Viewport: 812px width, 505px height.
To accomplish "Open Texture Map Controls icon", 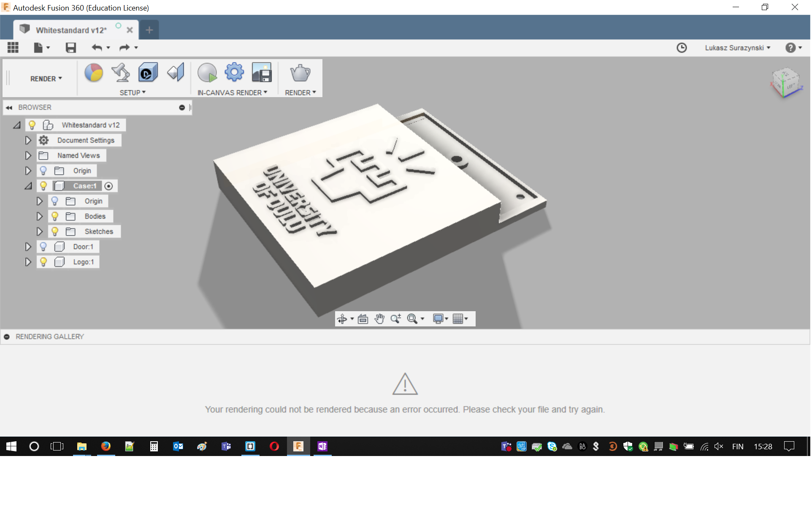I will click(x=176, y=73).
